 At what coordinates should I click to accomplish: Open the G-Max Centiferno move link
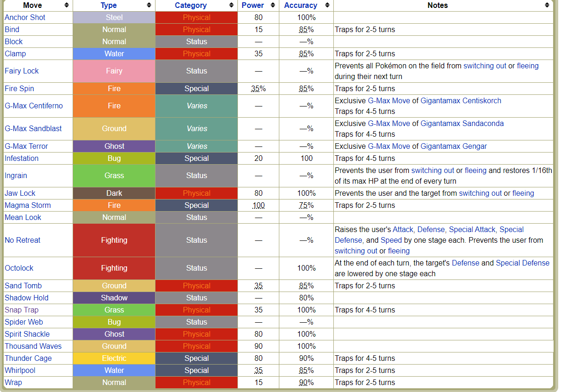coord(34,106)
